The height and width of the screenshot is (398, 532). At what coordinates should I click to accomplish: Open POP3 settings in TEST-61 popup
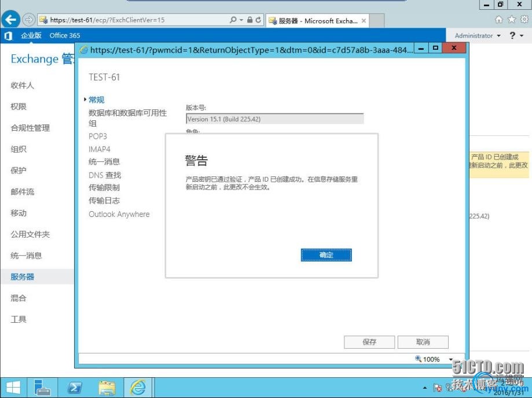tap(98, 137)
